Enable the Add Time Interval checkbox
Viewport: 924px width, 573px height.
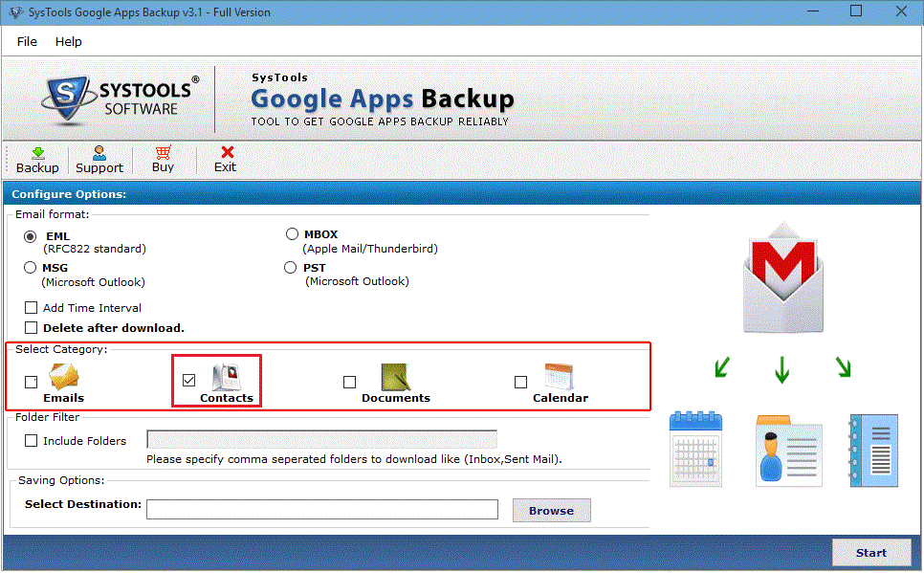point(31,307)
